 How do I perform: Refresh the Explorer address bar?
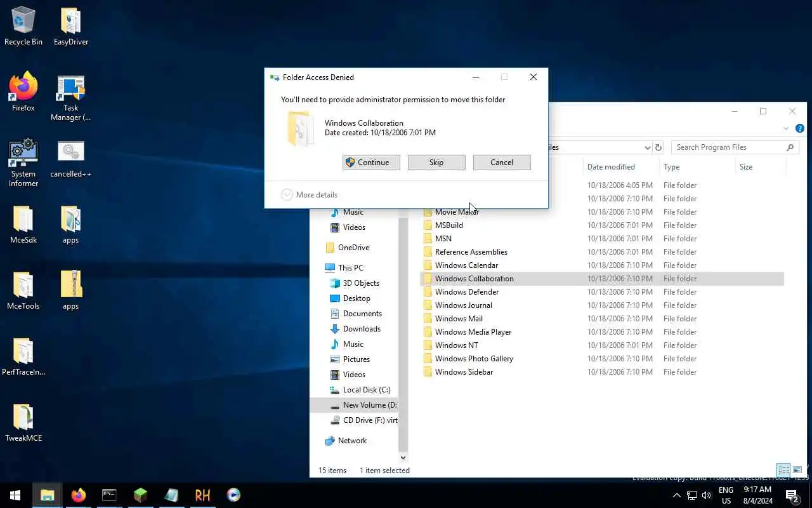658,147
